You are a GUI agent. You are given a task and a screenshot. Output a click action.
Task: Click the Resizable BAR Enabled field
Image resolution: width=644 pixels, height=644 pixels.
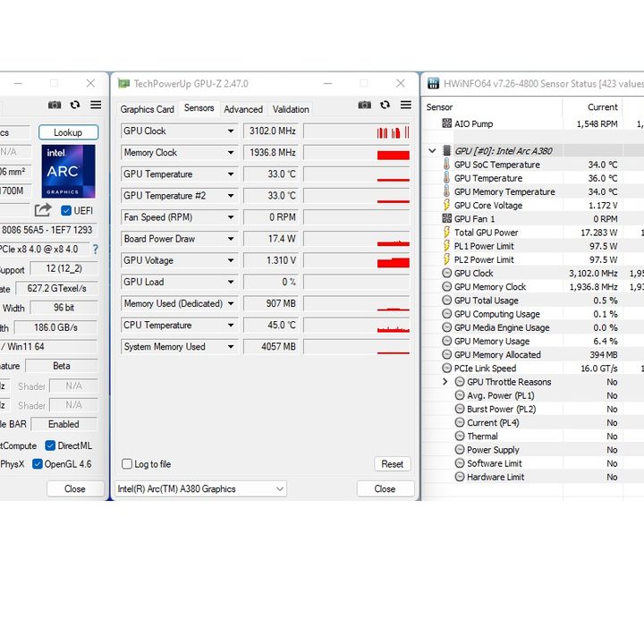tap(64, 424)
